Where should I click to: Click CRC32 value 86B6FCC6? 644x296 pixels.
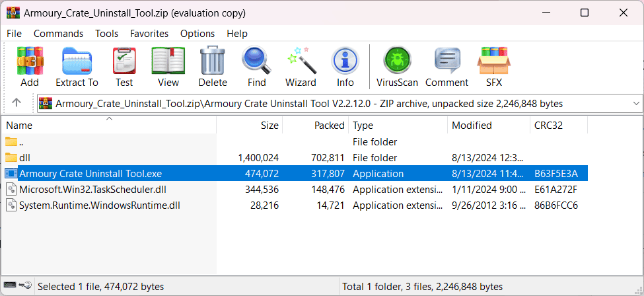pos(556,205)
